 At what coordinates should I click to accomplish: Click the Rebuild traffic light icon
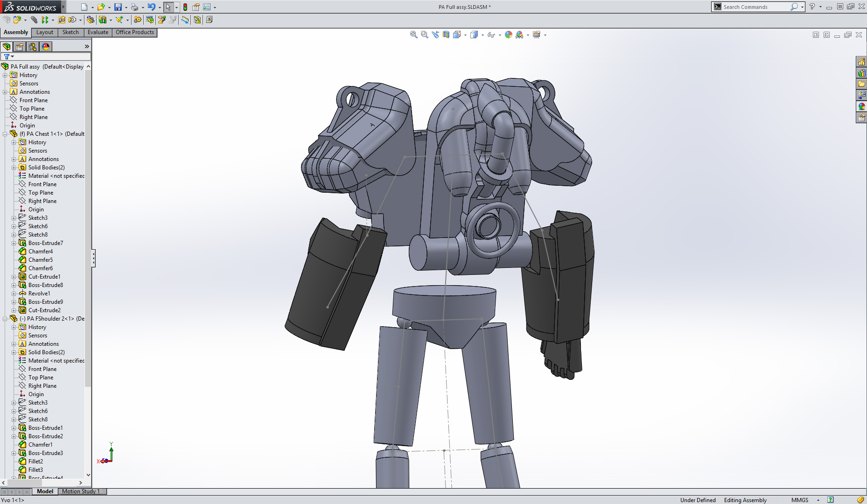pyautogui.click(x=185, y=7)
